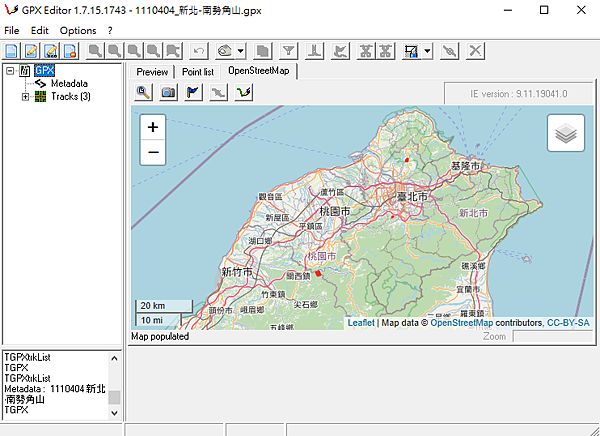
Task: Select the Metadata tree item
Action: point(69,83)
